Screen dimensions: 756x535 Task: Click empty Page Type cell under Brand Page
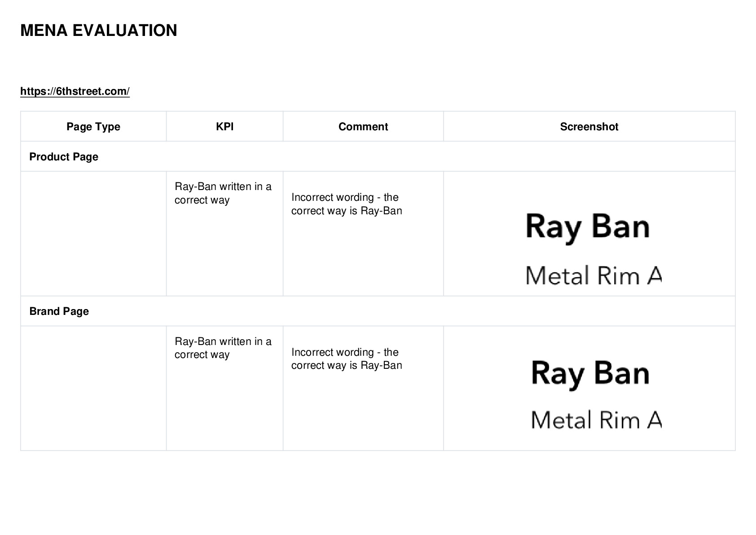(93, 388)
